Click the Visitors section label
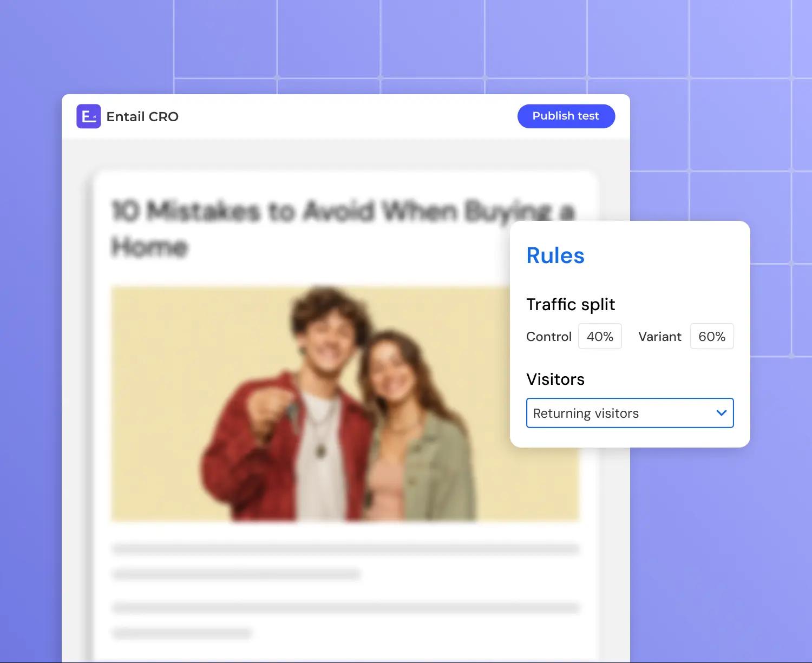This screenshot has width=812, height=663. pos(555,379)
